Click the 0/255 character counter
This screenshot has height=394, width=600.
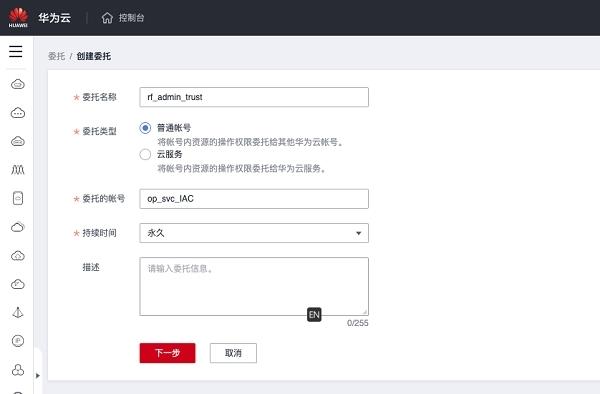click(358, 323)
